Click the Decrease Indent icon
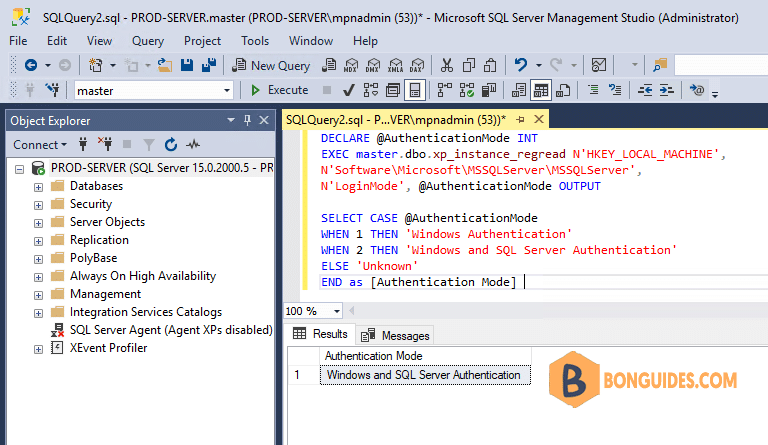 (645, 90)
